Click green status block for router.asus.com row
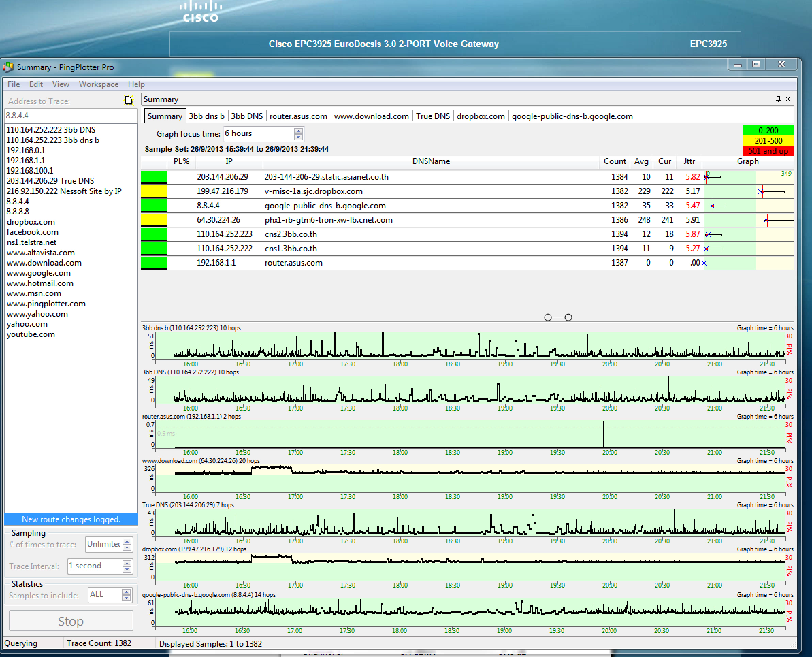812x657 pixels. click(154, 263)
